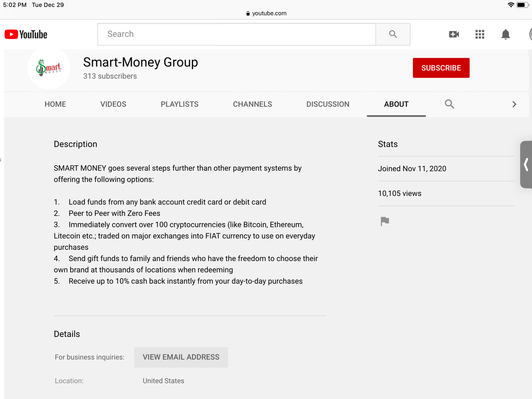Open the create video camera icon

coord(454,34)
